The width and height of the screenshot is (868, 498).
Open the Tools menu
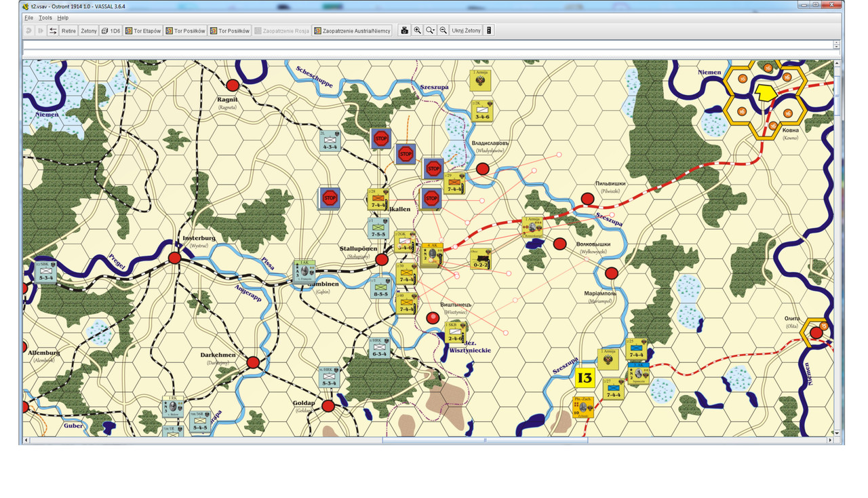click(x=45, y=18)
